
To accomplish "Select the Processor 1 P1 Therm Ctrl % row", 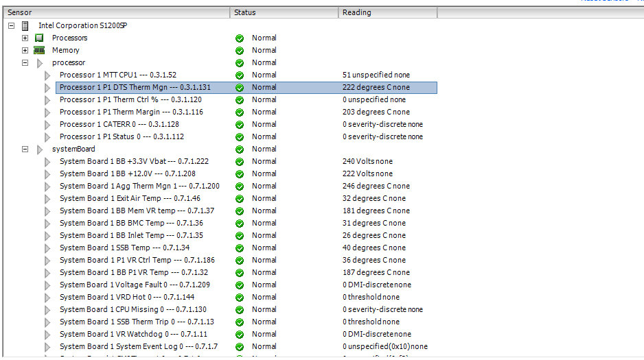I will click(x=130, y=99).
